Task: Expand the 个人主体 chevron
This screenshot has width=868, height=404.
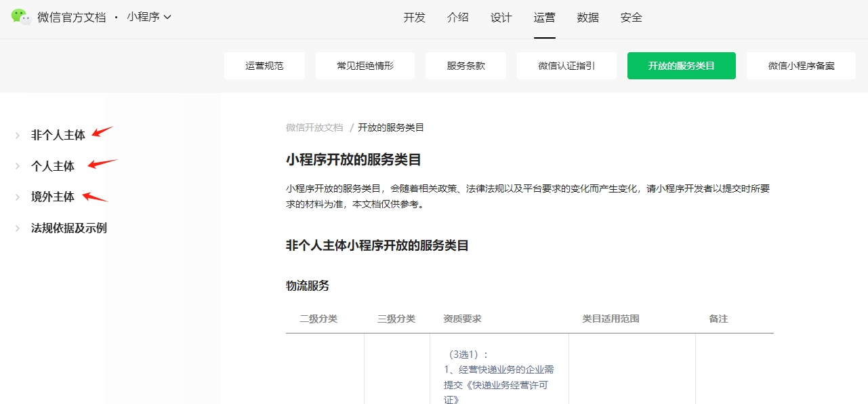Action: pyautogui.click(x=18, y=166)
